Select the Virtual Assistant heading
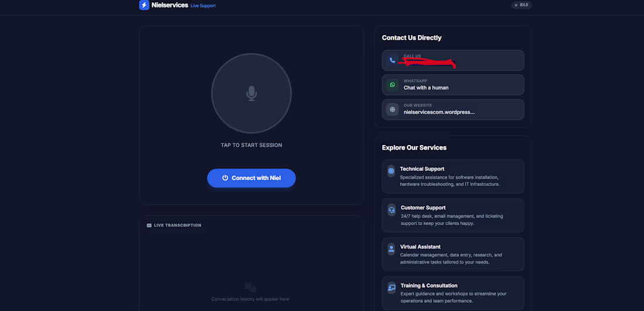The width and height of the screenshot is (644, 311). [x=420, y=247]
